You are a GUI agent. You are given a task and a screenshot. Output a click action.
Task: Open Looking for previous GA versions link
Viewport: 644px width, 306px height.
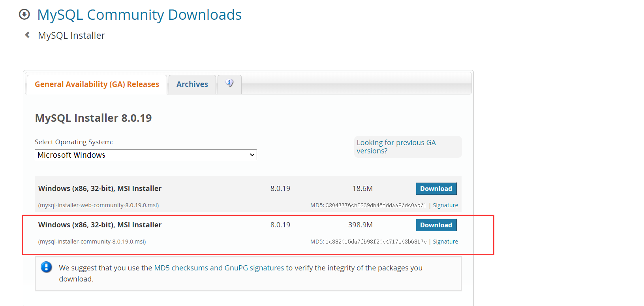pyautogui.click(x=396, y=147)
